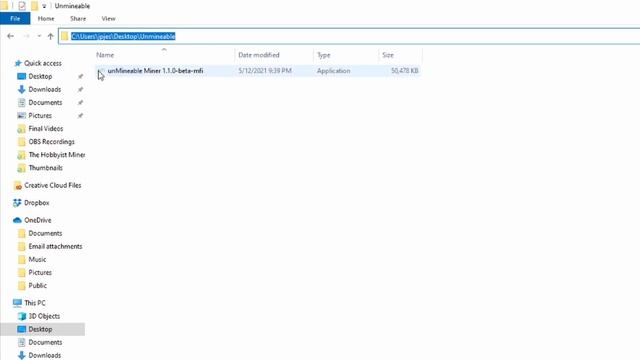The height and width of the screenshot is (360, 640).
Task: Open the Customize Quick Access Toolbar dropdown
Action: [x=44, y=6]
